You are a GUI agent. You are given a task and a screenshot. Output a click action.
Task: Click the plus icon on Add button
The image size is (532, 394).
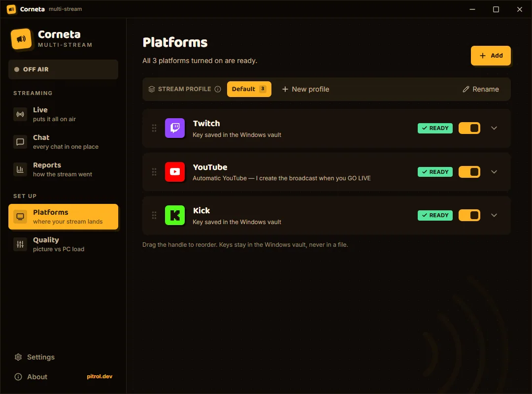[482, 56]
